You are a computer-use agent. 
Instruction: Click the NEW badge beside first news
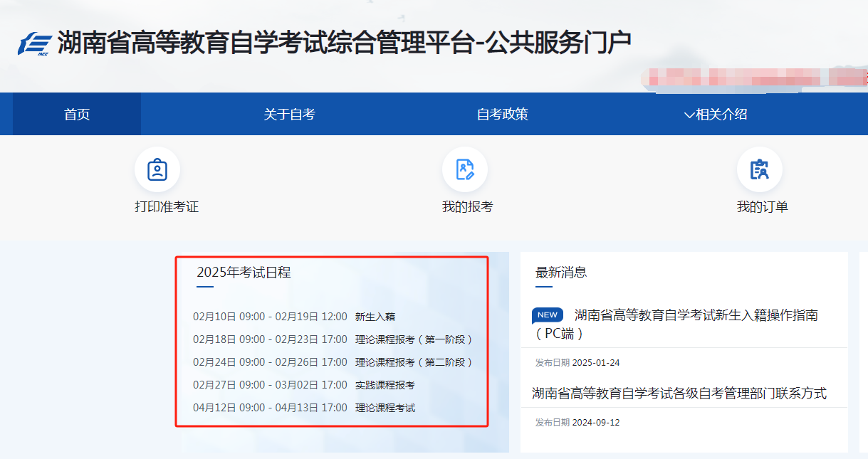coord(548,315)
